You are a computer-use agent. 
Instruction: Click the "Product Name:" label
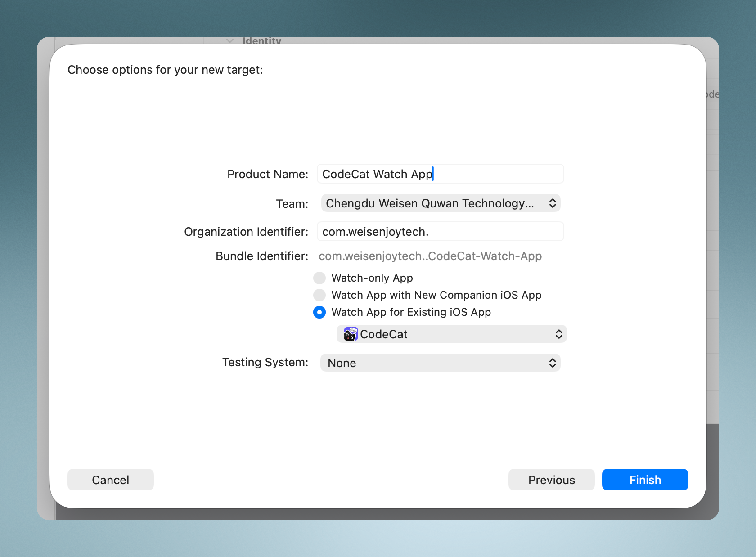click(x=267, y=174)
